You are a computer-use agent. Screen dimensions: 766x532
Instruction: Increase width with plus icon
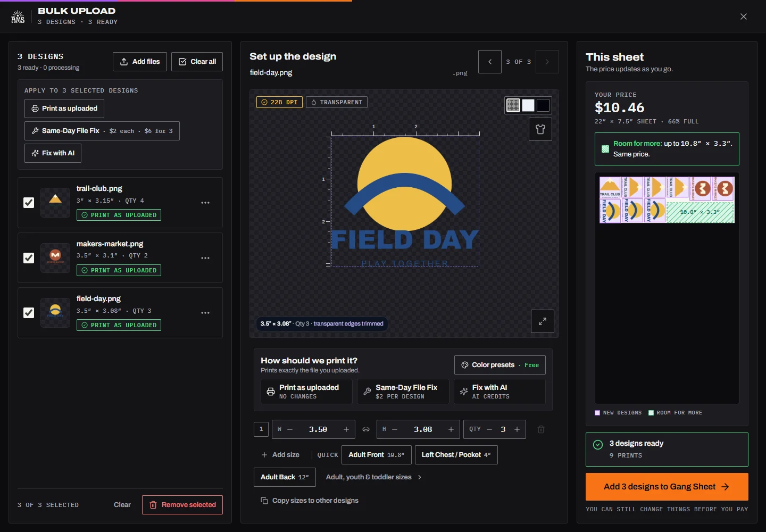(x=346, y=429)
